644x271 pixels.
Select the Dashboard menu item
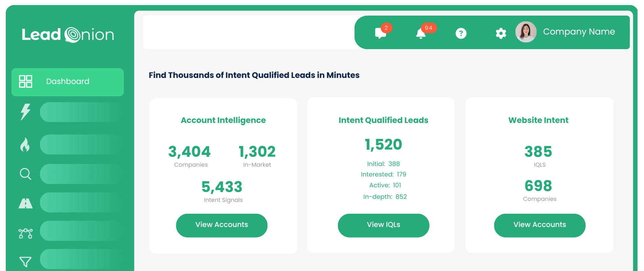click(68, 82)
